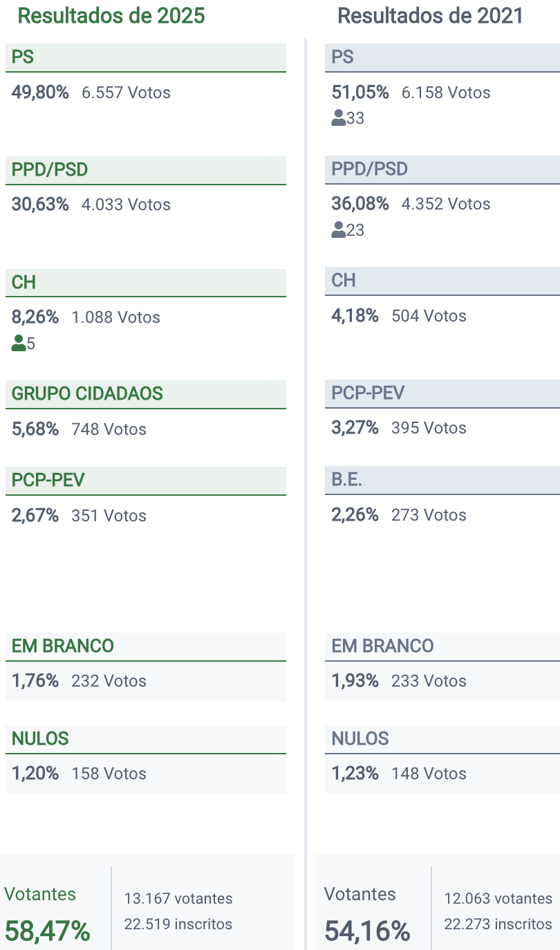This screenshot has height=950, width=560.
Task: Click the 49,80% PS percentage value
Action: [x=40, y=93]
